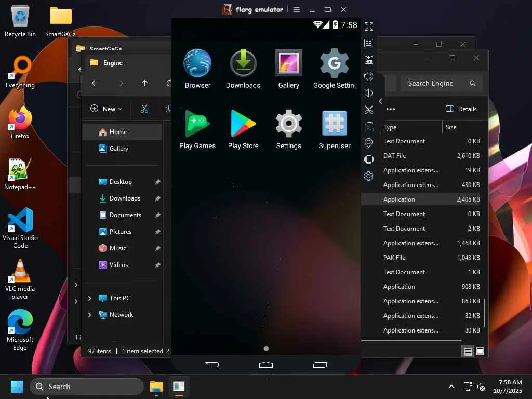Show hidden system tray icons
The width and height of the screenshot is (532, 399).
pyautogui.click(x=451, y=387)
